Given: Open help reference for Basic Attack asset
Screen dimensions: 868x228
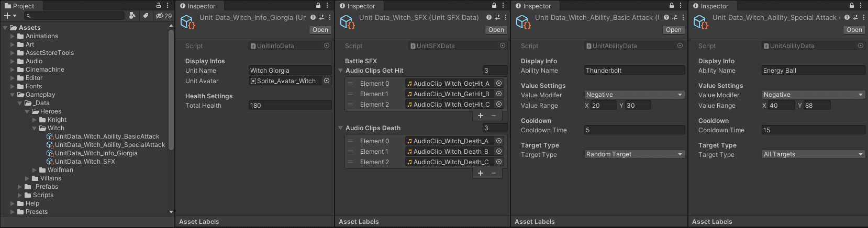Looking at the screenshot, I should pos(666,17).
